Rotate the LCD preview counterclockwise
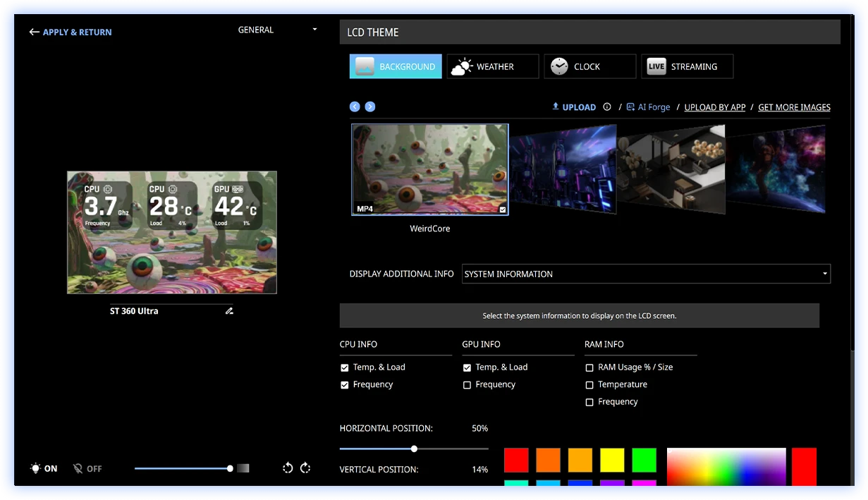 click(x=288, y=468)
